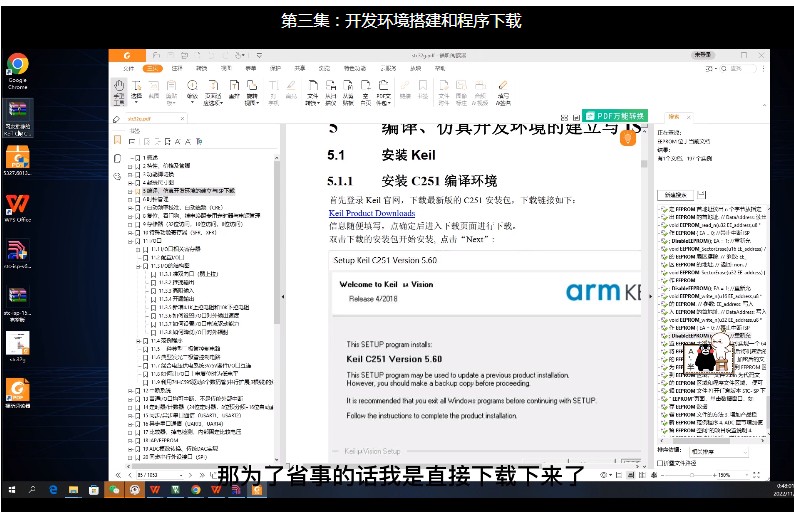Open Google Chrome desktop shortcut

pos(18,70)
